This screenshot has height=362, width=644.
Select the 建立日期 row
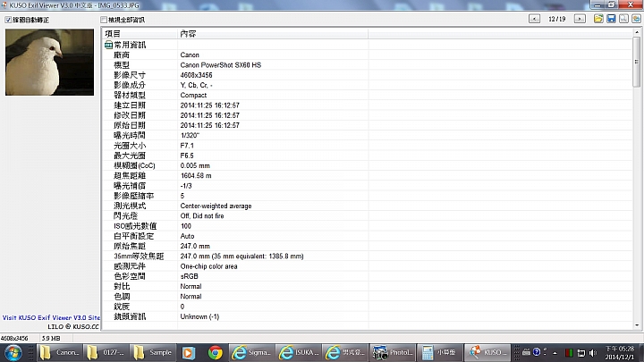tap(368, 105)
